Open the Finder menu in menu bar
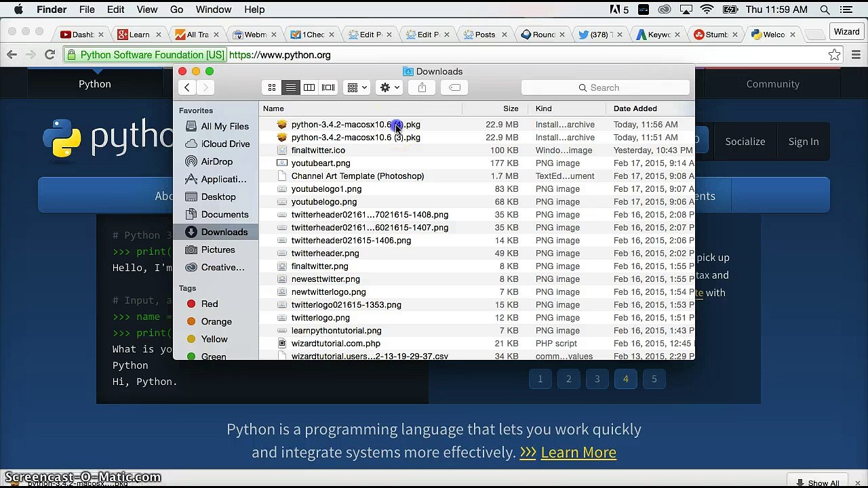This screenshot has width=868, height=488. pos(52,9)
